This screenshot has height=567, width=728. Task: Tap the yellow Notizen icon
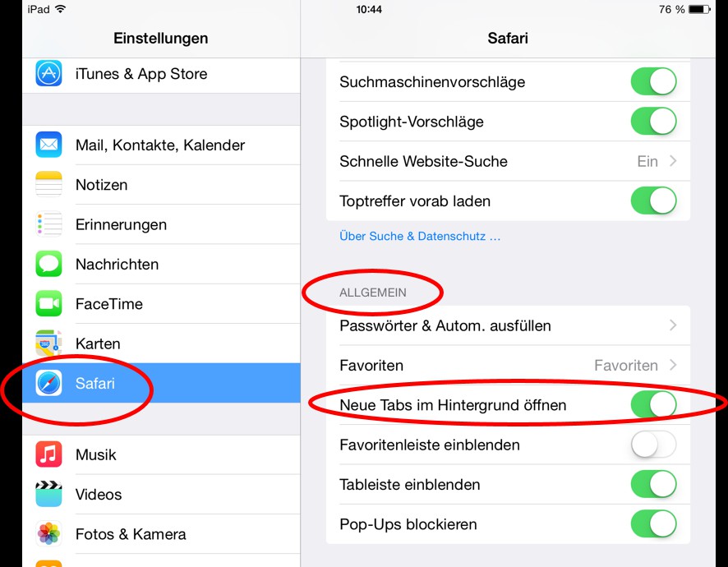tap(49, 185)
